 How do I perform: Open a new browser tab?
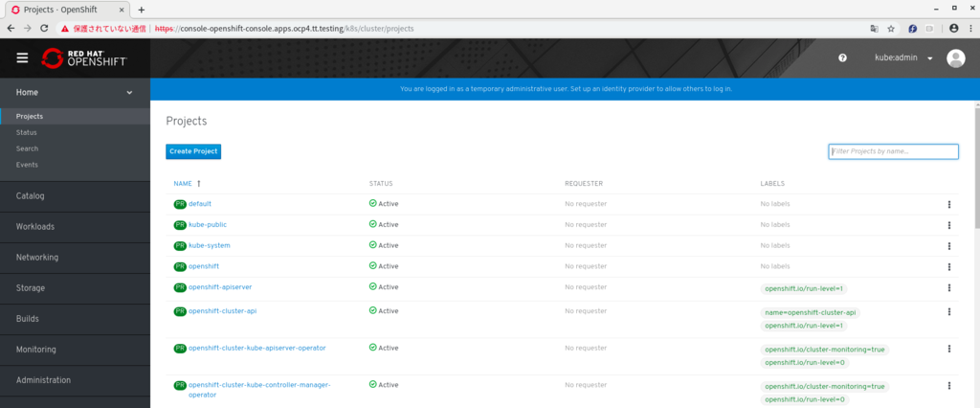(142, 10)
